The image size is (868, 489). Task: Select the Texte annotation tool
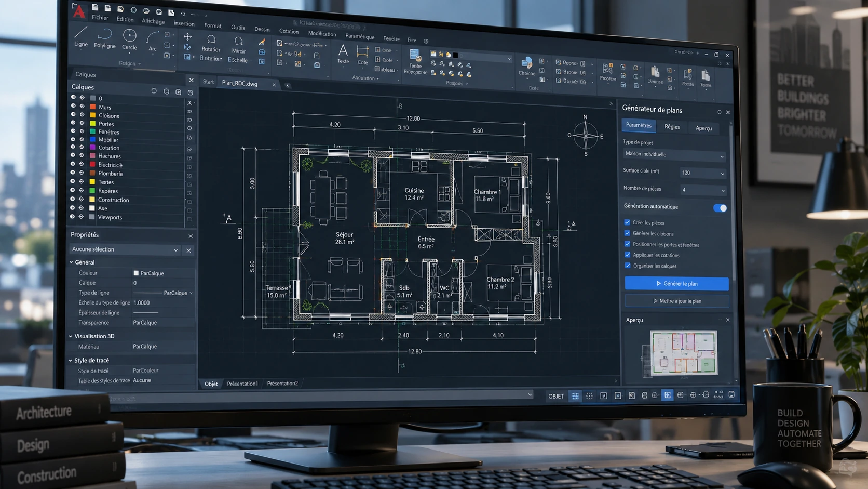tap(343, 54)
